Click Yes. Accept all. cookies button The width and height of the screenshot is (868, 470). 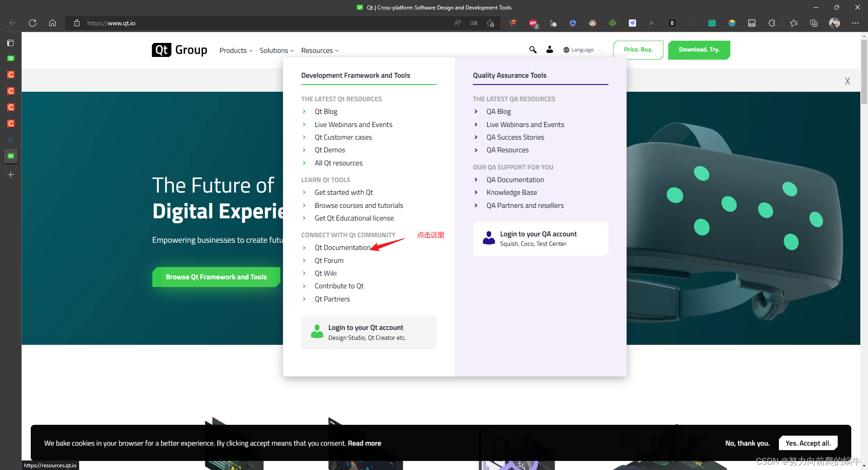808,443
